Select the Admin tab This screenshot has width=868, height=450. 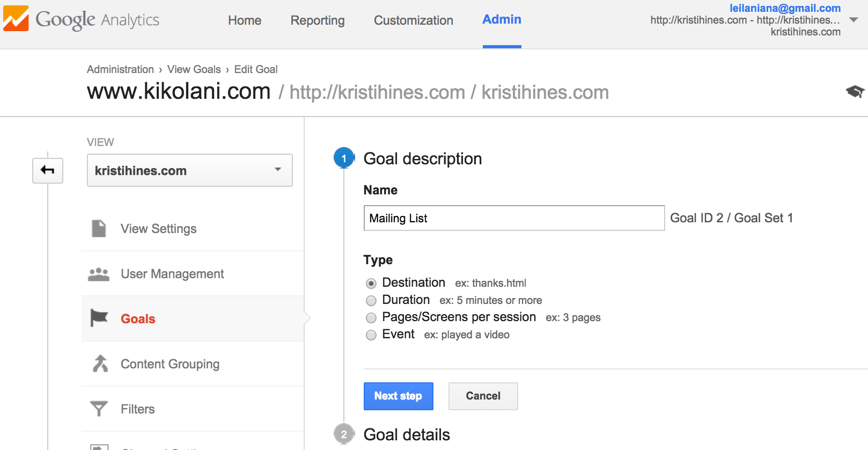(x=502, y=19)
